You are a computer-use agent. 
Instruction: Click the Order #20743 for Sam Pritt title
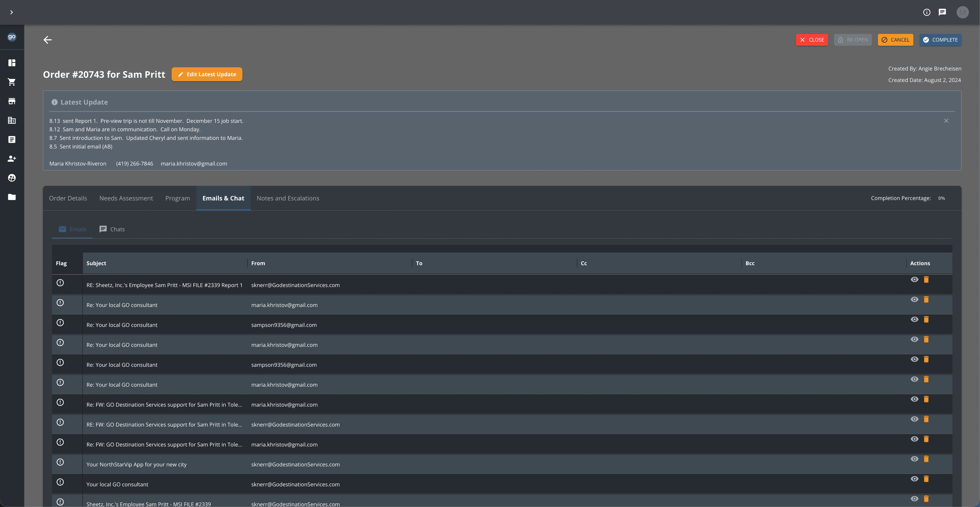tap(104, 74)
